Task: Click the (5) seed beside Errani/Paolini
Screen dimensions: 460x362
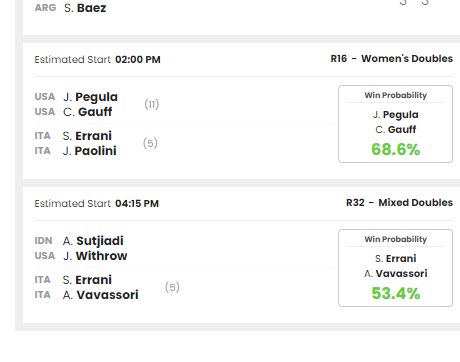Action: [150, 143]
